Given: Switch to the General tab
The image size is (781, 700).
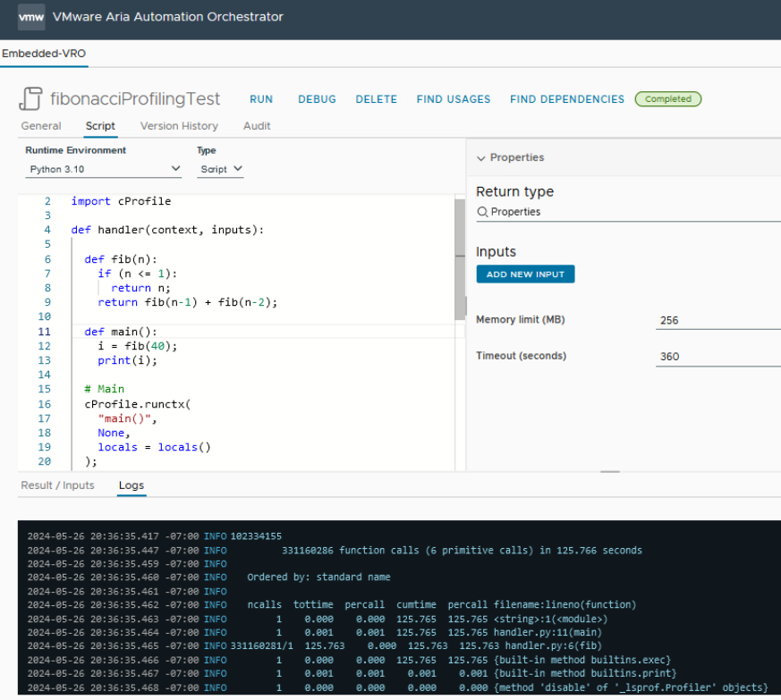Looking at the screenshot, I should pyautogui.click(x=41, y=126).
